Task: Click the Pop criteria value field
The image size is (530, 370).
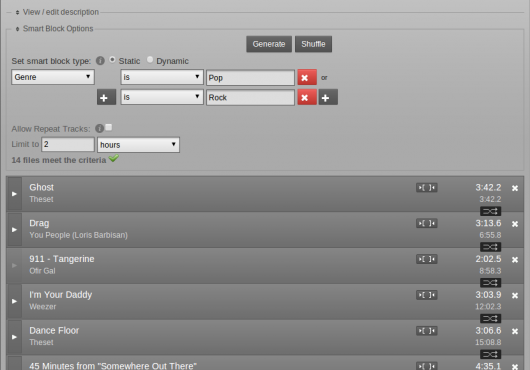Action: click(250, 78)
